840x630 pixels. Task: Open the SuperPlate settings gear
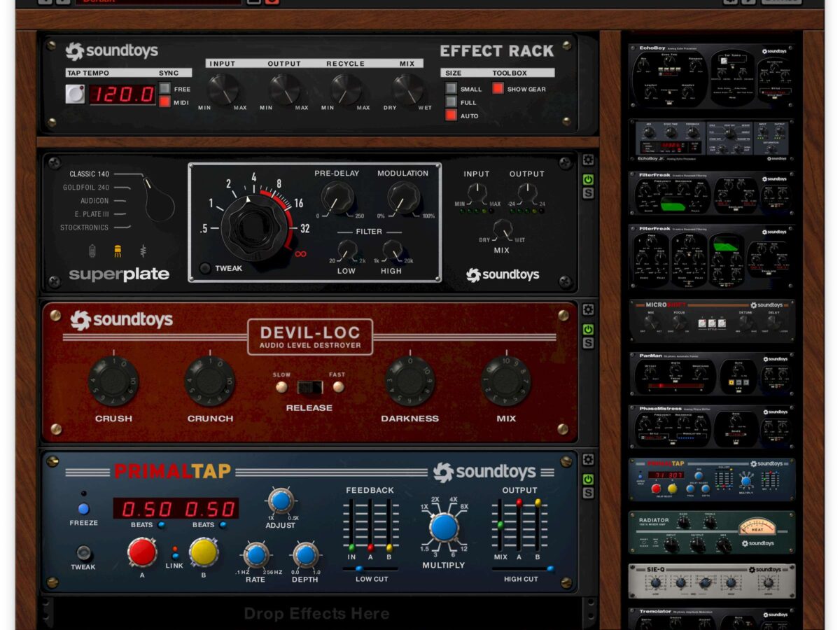tap(588, 160)
